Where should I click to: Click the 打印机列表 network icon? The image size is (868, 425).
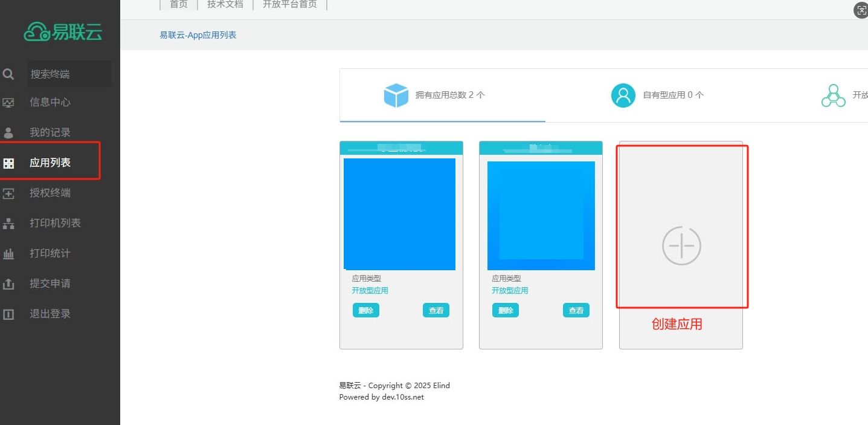tap(8, 224)
